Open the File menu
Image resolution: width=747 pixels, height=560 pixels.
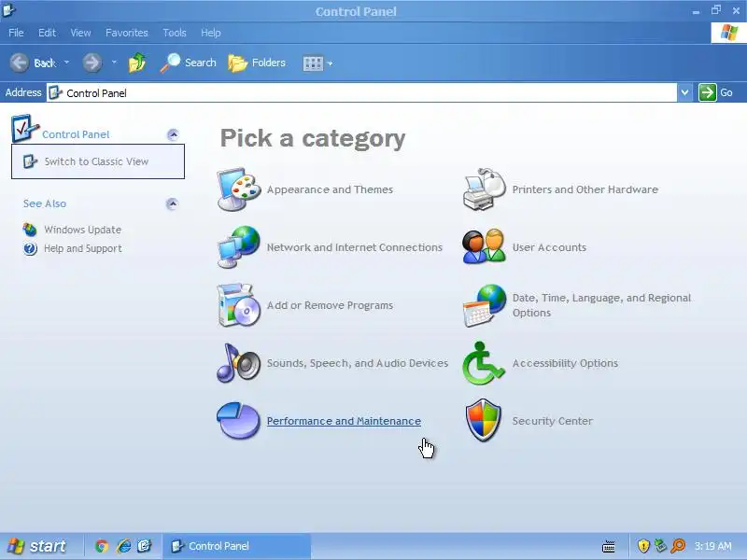16,33
